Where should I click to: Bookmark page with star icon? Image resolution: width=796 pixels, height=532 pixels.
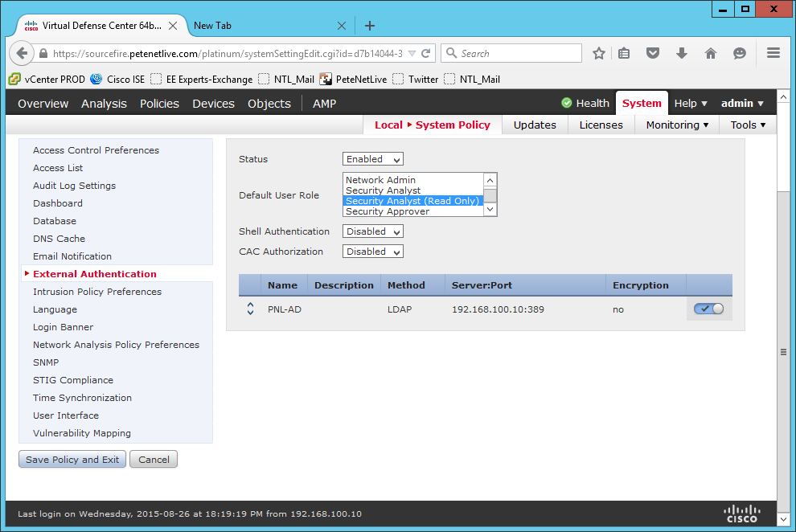pyautogui.click(x=599, y=53)
